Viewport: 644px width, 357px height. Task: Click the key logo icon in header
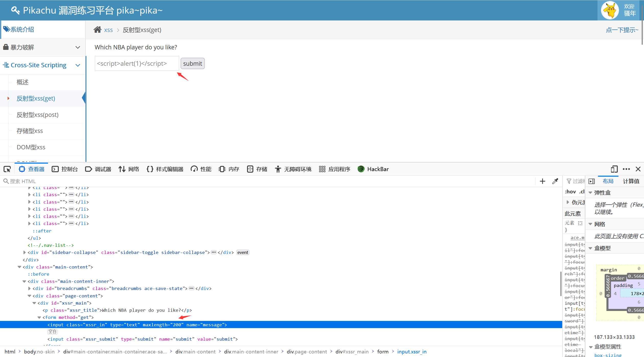15,10
